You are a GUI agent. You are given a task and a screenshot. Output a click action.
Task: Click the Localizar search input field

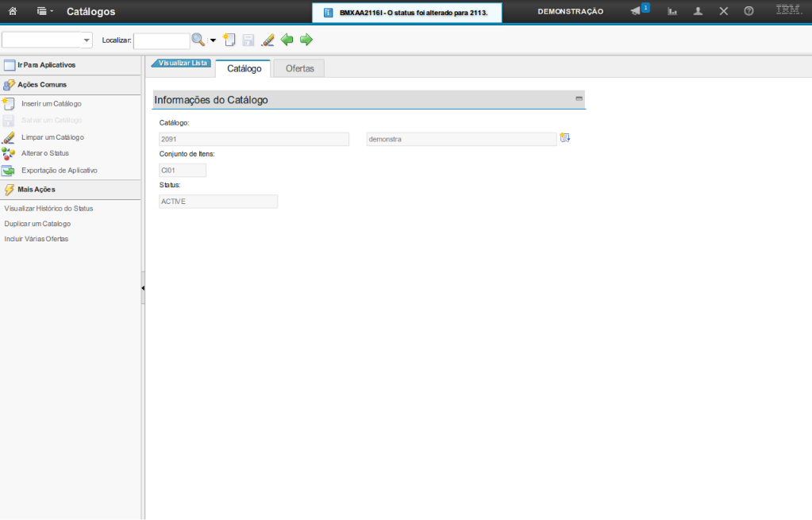point(161,40)
